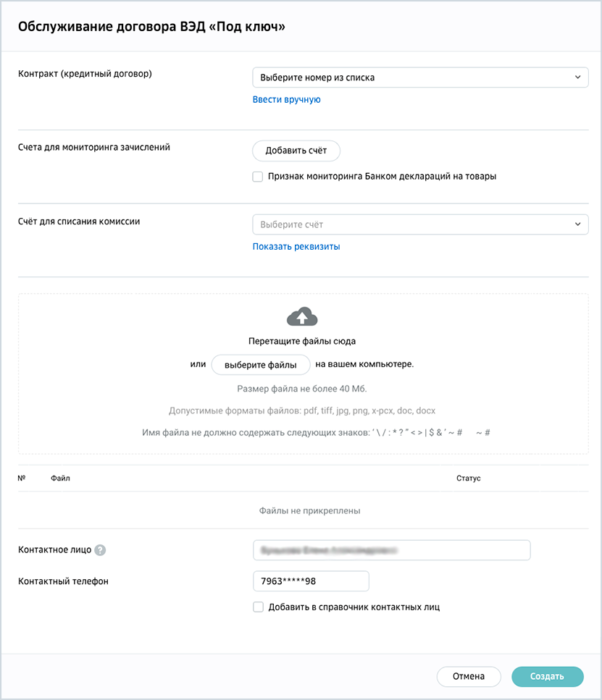Viewport: 602px width, 700px height.
Task: Click the № column header
Action: click(22, 478)
